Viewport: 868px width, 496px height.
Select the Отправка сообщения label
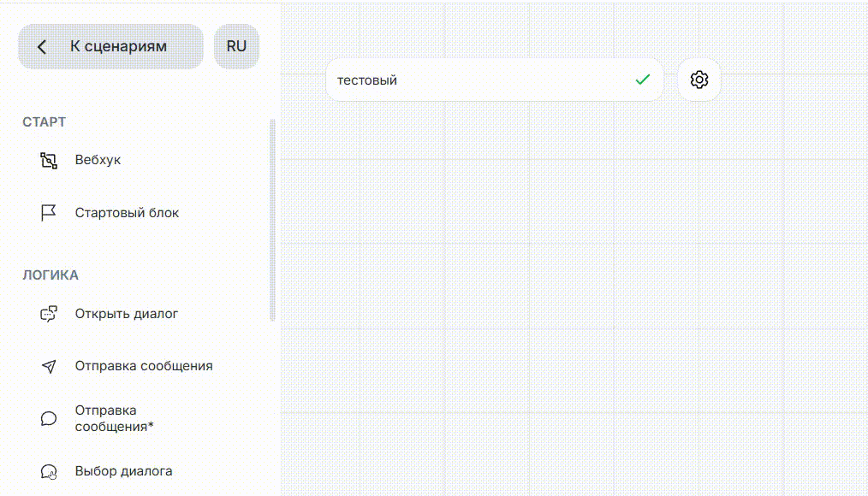(x=144, y=366)
